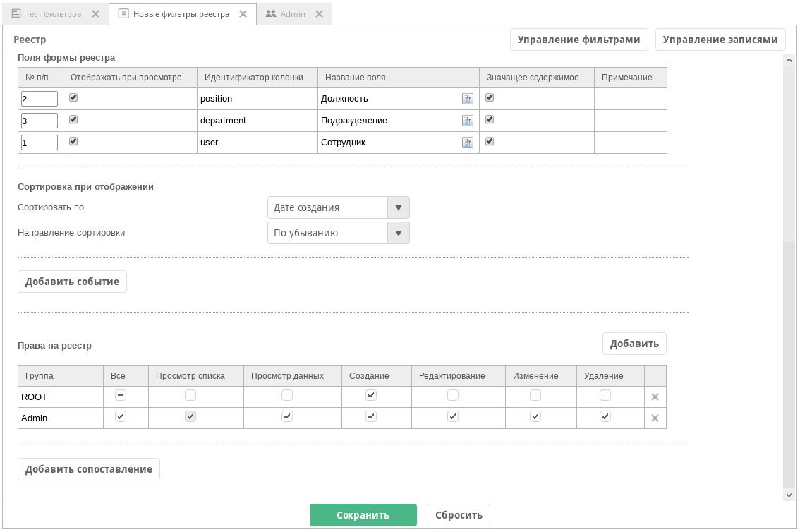Open the Направление сортировки dropdown

coord(338,233)
